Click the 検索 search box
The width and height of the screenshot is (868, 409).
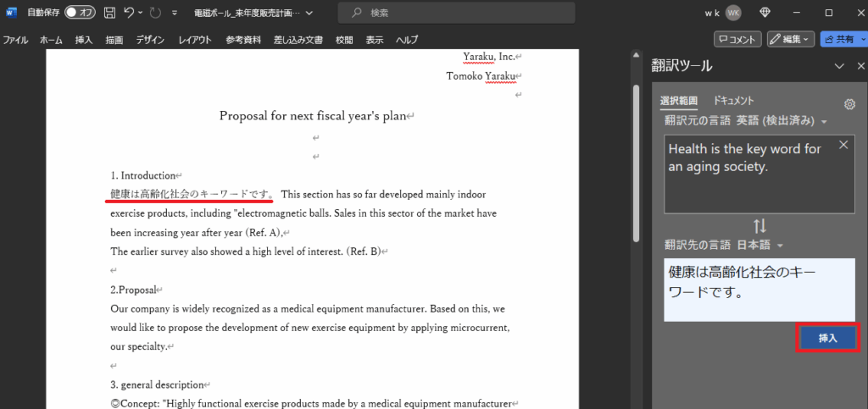[x=456, y=13]
